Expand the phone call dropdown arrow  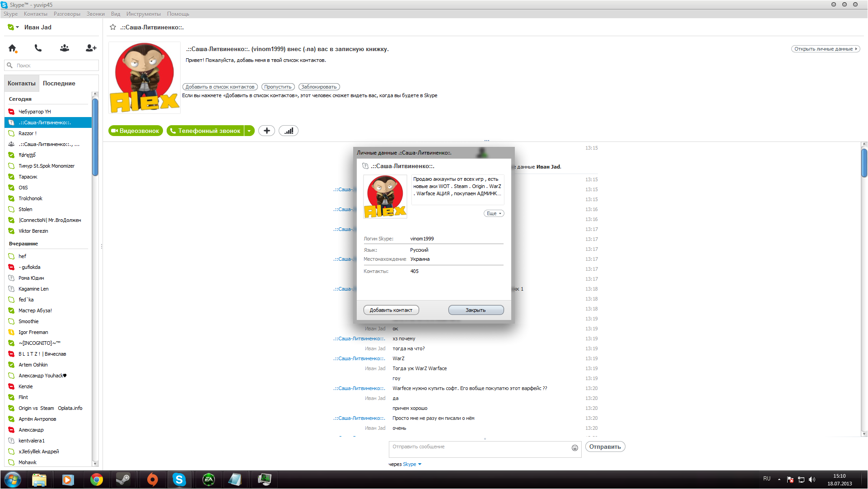(249, 131)
